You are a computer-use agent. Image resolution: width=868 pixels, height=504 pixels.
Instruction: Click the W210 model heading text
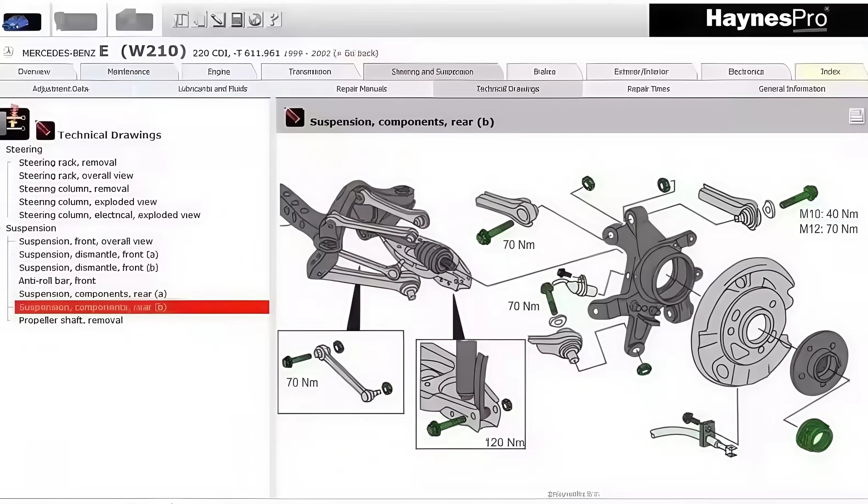(153, 51)
